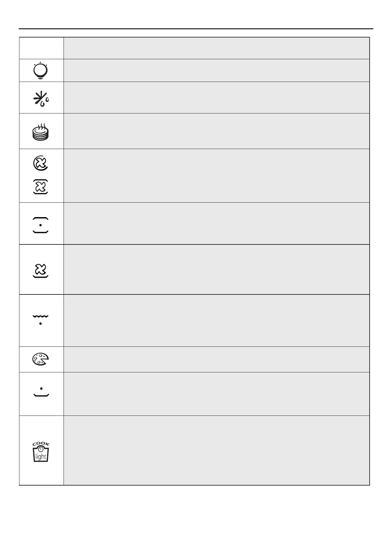The height and width of the screenshot is (554, 392).
Task: Click the description cell beside the light bulb
Action: [x=216, y=70]
